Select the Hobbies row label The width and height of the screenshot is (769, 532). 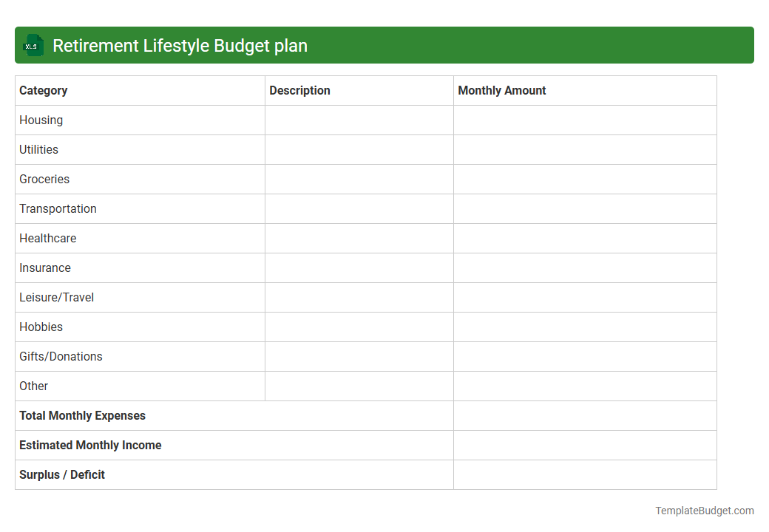(x=41, y=327)
